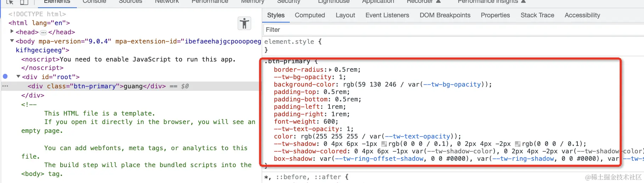Click the --tw-shadow-colored property name
This screenshot has width=644, height=183.
[x=310, y=151]
